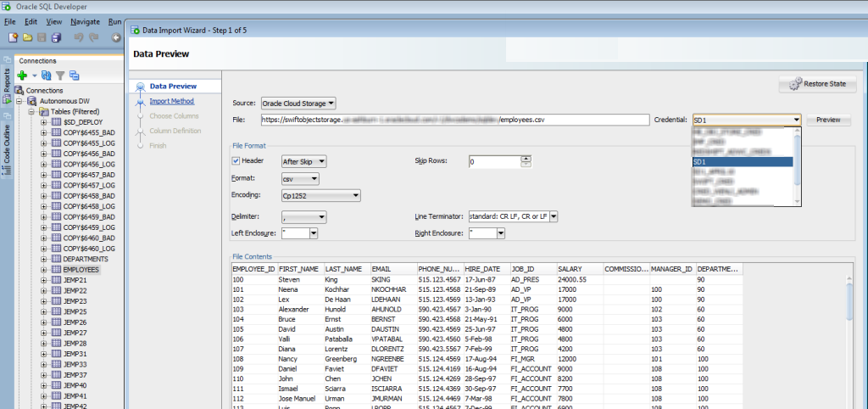Click the Save All toolbar icon
The width and height of the screenshot is (868, 409).
click(57, 37)
